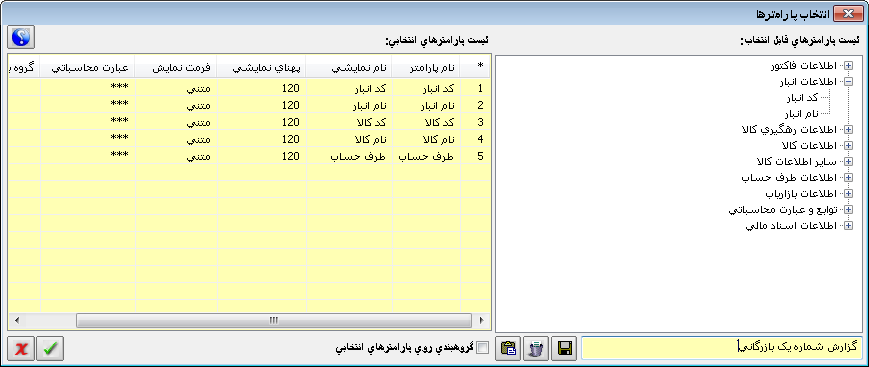Click the asterisk column header
This screenshot has height=367, width=869.
[476, 67]
